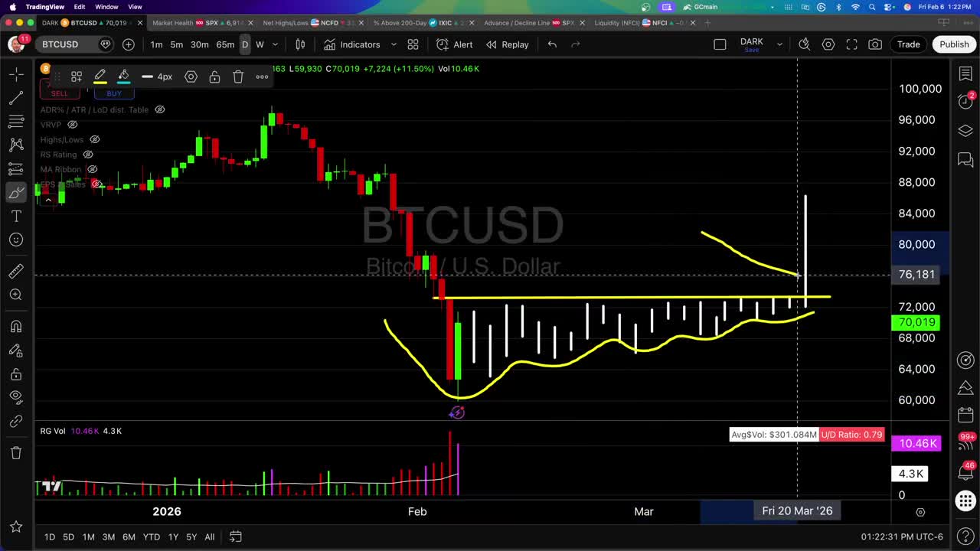The height and width of the screenshot is (551, 980).
Task: Select the crosshair cursor tool
Action: tap(15, 74)
